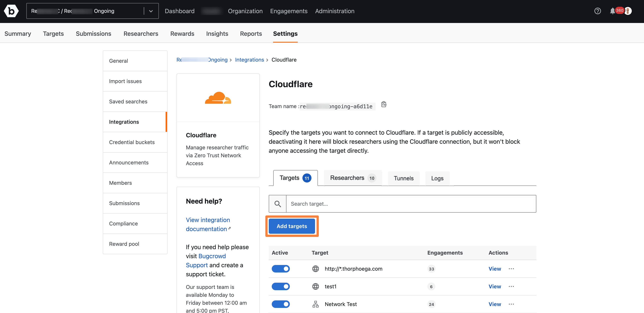Click the Target column header
This screenshot has width=644, height=313.
click(x=320, y=253)
